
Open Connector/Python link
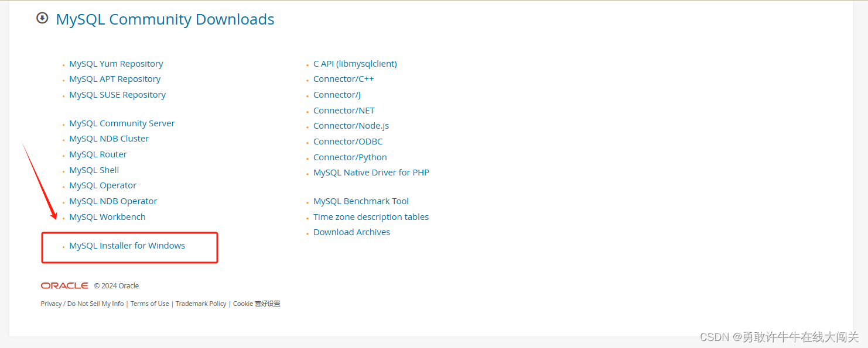pos(350,157)
